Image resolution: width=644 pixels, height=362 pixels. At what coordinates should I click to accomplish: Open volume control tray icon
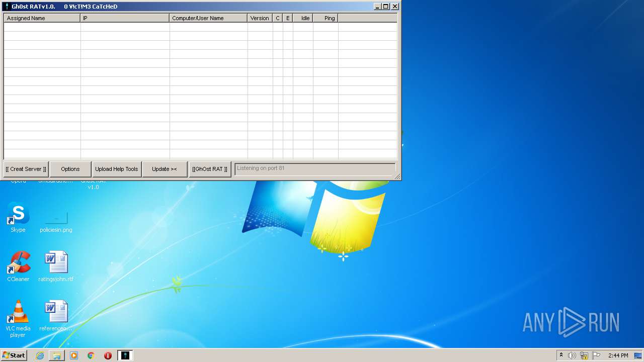572,355
